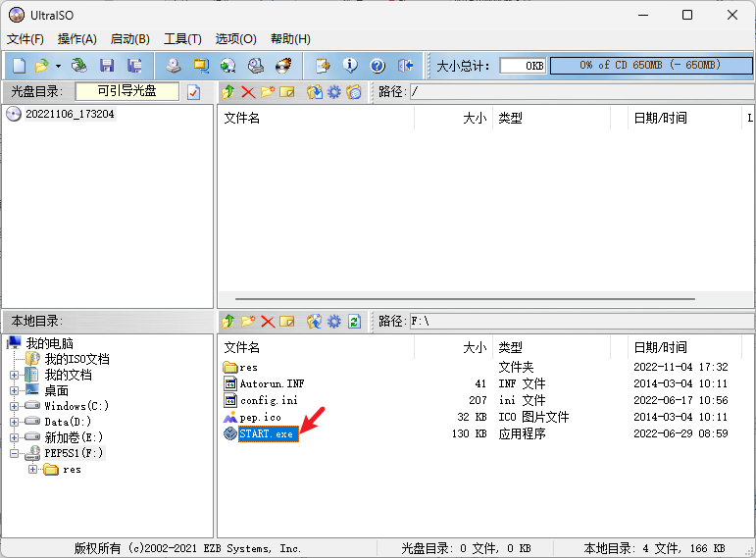Click the notepad with gear toolbar icon
This screenshot has width=756, height=558.
tap(323, 66)
